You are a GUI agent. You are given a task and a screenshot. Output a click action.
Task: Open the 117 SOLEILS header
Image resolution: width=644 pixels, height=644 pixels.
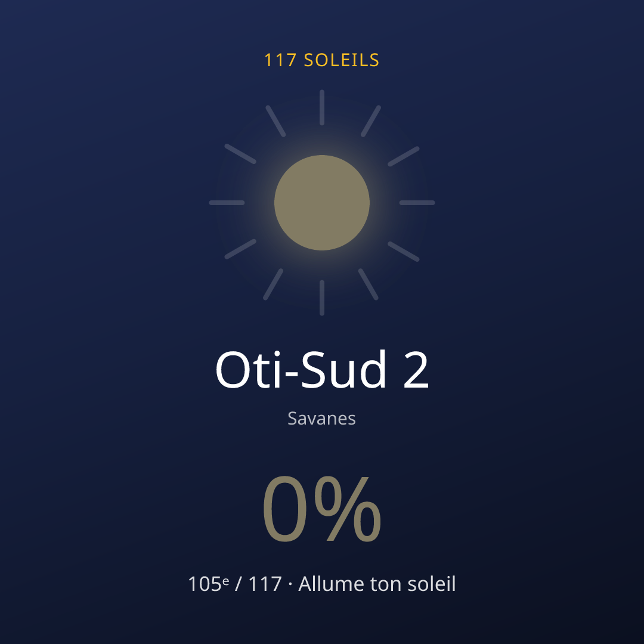(x=322, y=60)
